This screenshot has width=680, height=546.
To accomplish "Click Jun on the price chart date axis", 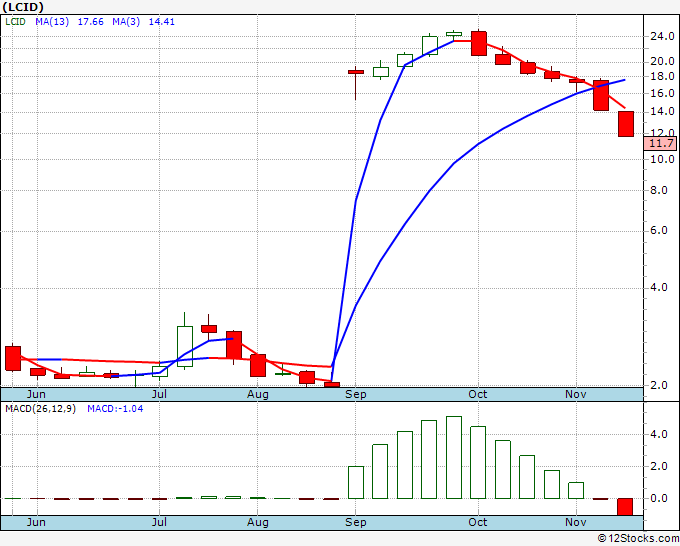I will (36, 394).
